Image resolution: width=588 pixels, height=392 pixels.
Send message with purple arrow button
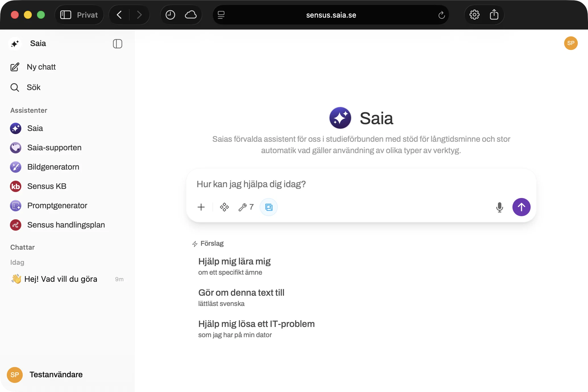[x=521, y=207]
